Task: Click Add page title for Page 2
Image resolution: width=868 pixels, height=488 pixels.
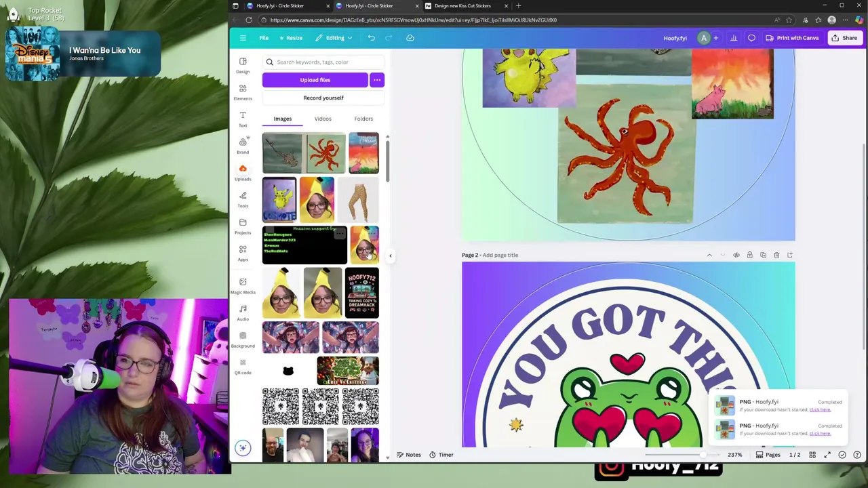Action: tap(500, 255)
